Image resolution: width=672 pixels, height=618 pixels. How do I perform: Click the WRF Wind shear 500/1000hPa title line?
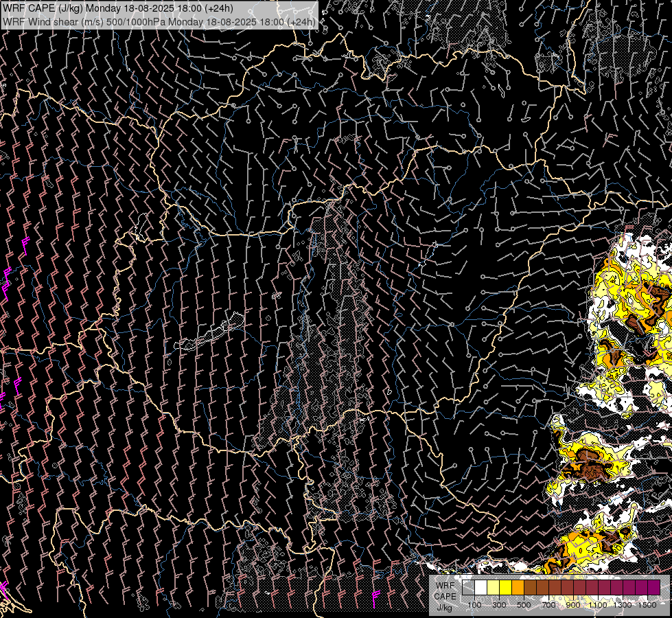coord(159,22)
